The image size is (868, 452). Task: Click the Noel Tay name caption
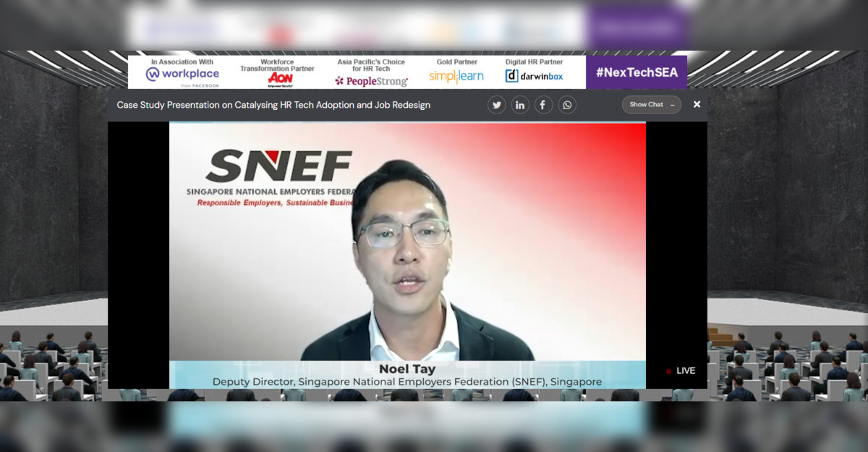[x=407, y=369]
